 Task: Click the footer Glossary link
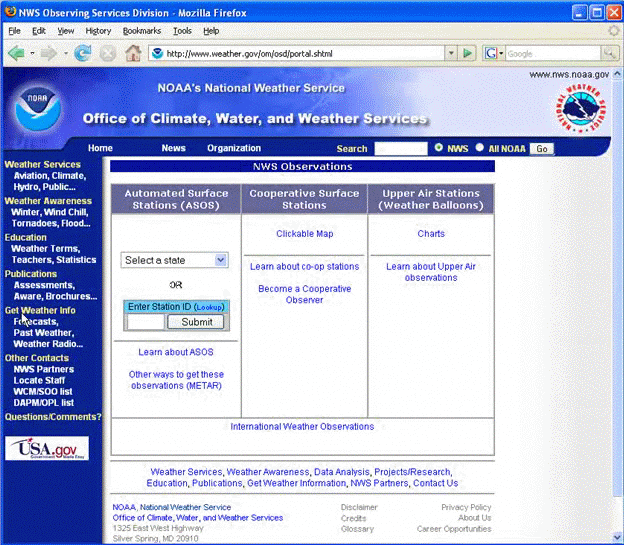[357, 529]
